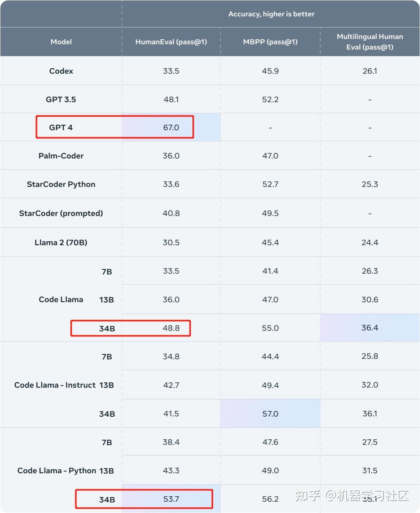
Task: Select the 55.0 MBPP value
Action: coord(270,328)
